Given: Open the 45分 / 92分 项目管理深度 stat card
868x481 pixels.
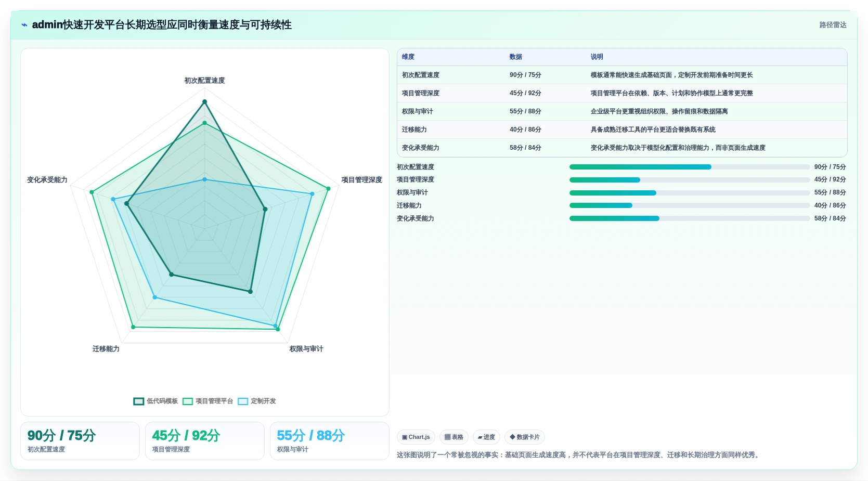Looking at the screenshot, I should pos(205,441).
